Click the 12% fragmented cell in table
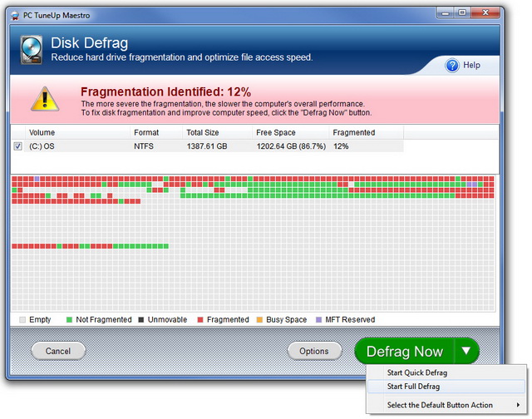The height and width of the screenshot is (419, 532). 341,146
